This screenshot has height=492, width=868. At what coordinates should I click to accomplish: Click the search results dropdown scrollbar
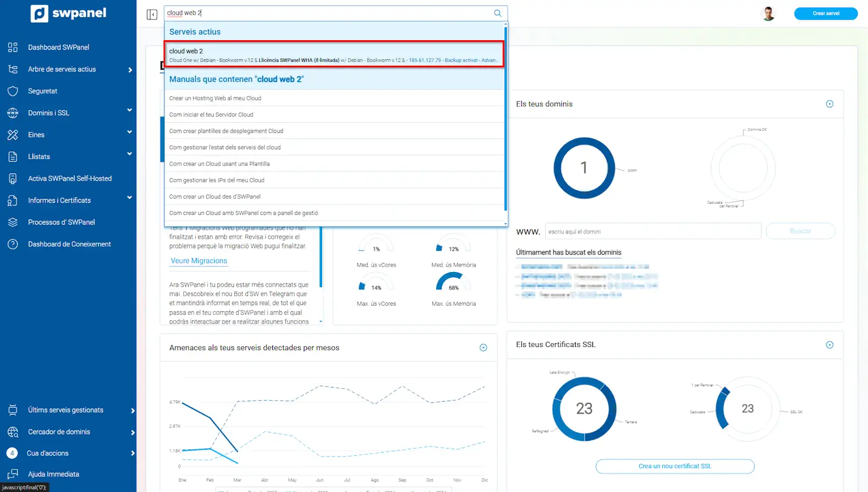click(506, 119)
